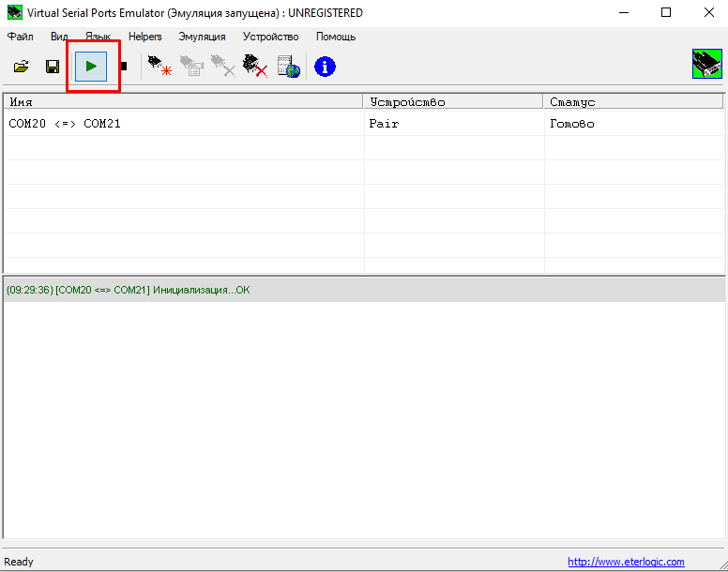
Task: Grab the resize grip in the window corner
Action: coord(723,565)
